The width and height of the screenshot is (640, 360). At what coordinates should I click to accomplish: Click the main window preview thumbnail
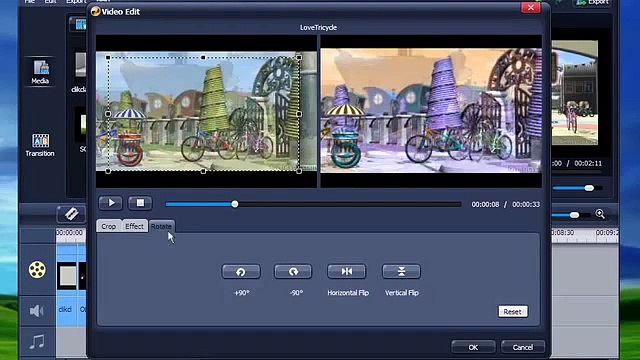(x=575, y=93)
